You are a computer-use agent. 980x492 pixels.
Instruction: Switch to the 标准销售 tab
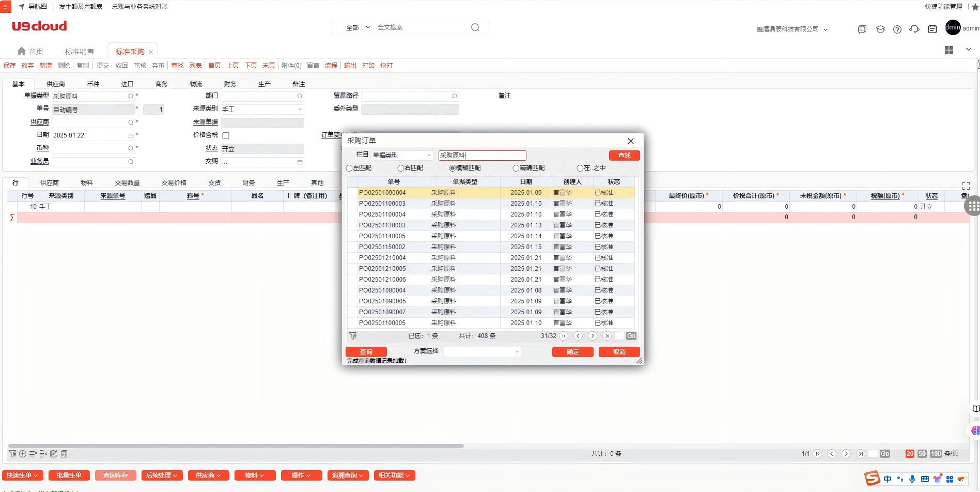[x=79, y=52]
